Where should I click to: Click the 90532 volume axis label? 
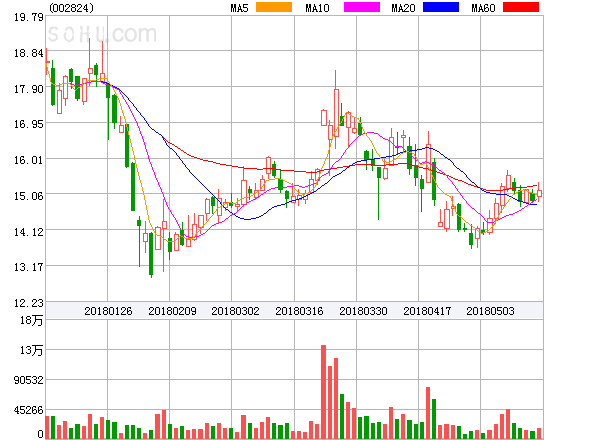click(x=29, y=380)
